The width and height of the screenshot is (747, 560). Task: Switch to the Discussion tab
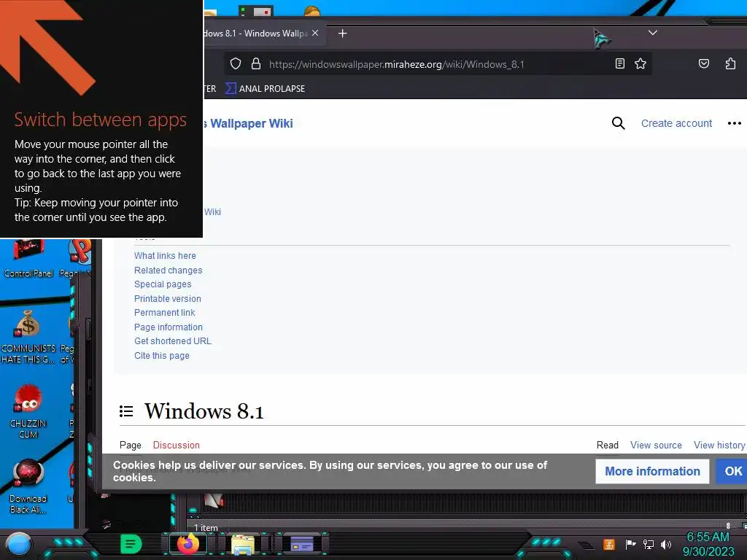[176, 445]
